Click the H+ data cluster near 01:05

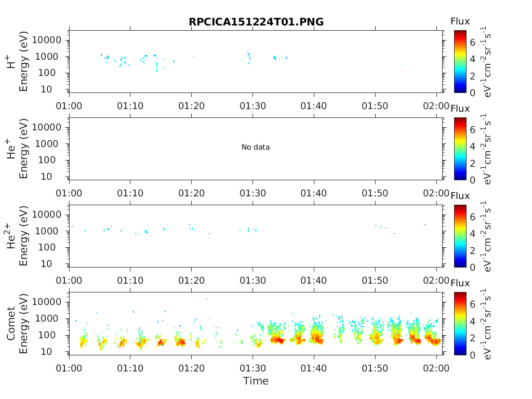[x=105, y=57]
